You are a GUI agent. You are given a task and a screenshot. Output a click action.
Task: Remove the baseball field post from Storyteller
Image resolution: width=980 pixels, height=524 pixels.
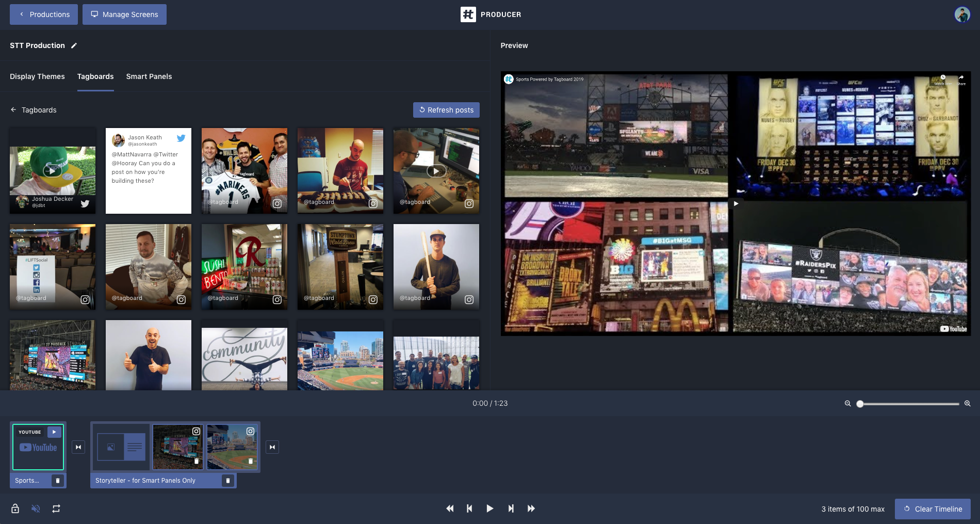point(251,461)
